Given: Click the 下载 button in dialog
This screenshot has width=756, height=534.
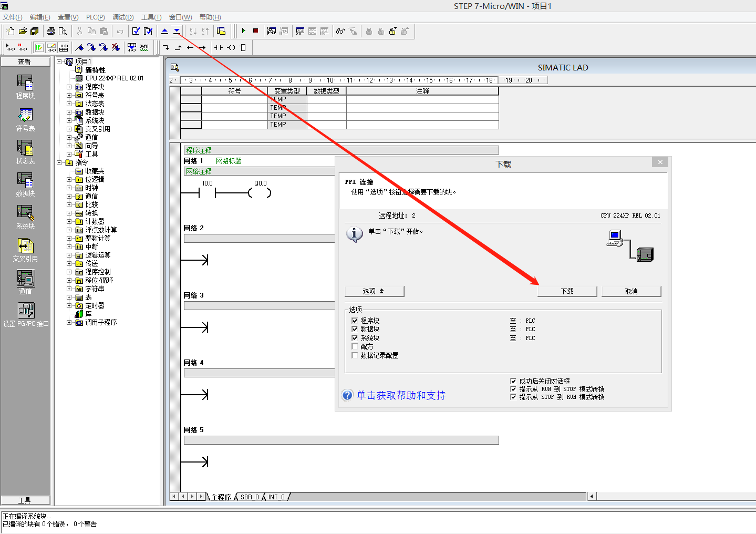Looking at the screenshot, I should pyautogui.click(x=567, y=291).
